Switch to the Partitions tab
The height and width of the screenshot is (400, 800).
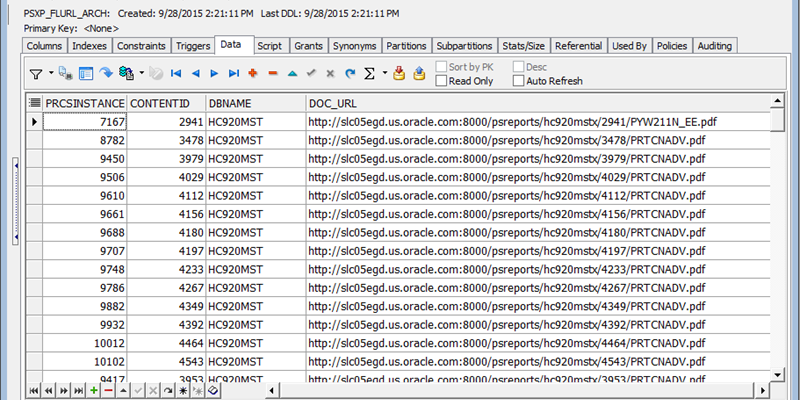[406, 46]
